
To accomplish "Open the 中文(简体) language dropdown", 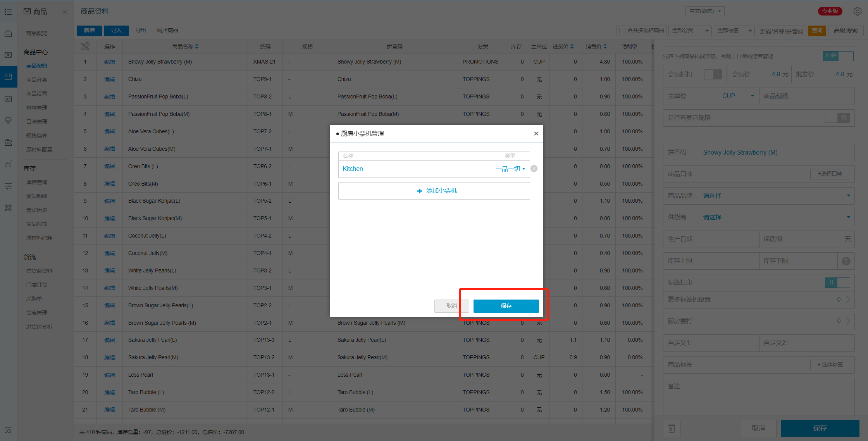I will point(704,11).
